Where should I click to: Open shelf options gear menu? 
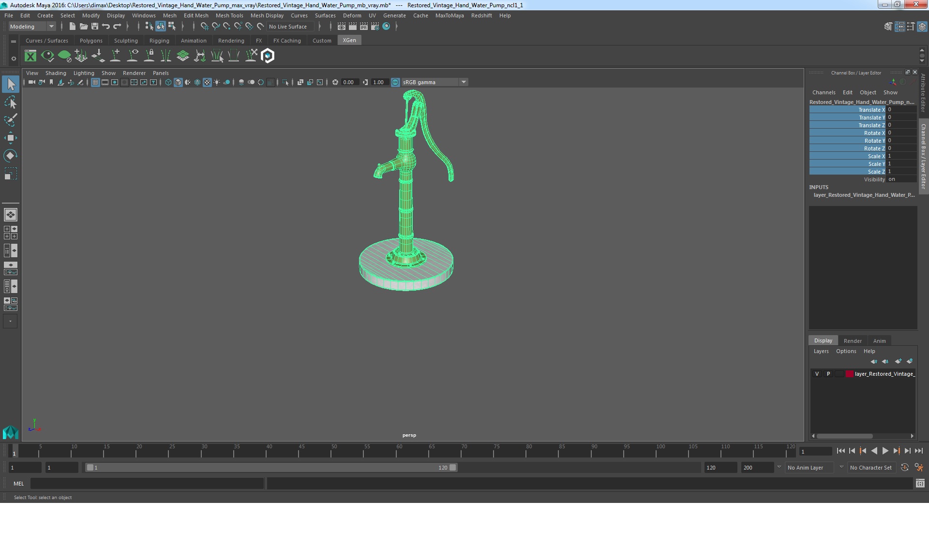pos(14,59)
